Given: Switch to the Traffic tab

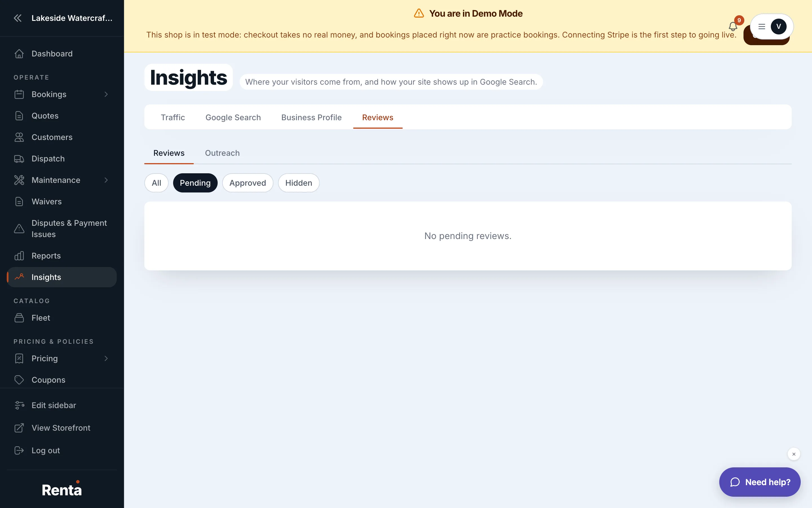Looking at the screenshot, I should point(173,117).
